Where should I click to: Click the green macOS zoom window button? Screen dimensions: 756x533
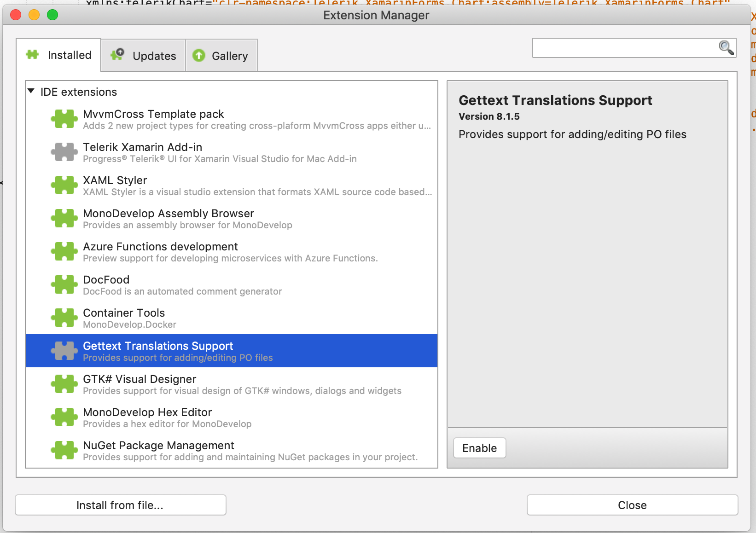[52, 15]
